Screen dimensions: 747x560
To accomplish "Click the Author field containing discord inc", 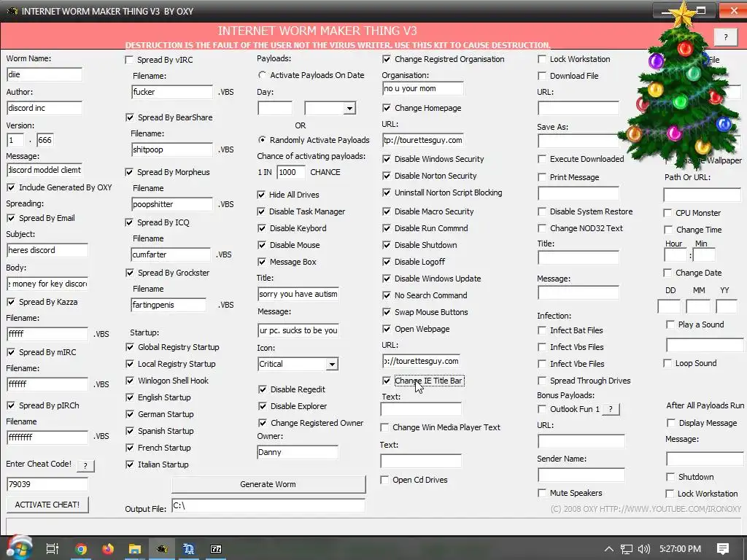I will [x=44, y=108].
